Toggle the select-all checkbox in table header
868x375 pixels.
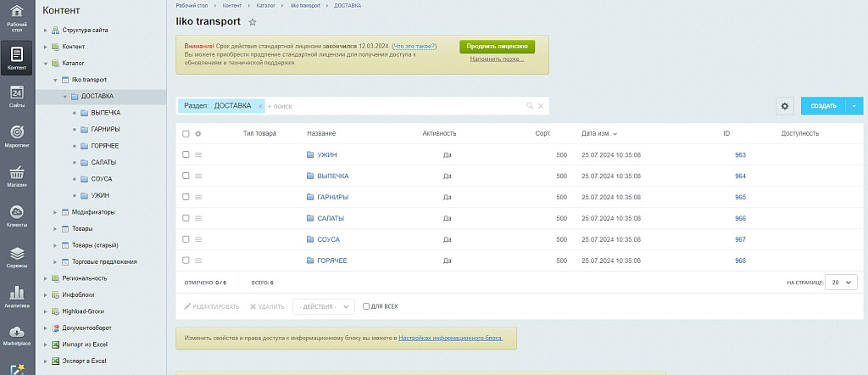pos(186,134)
